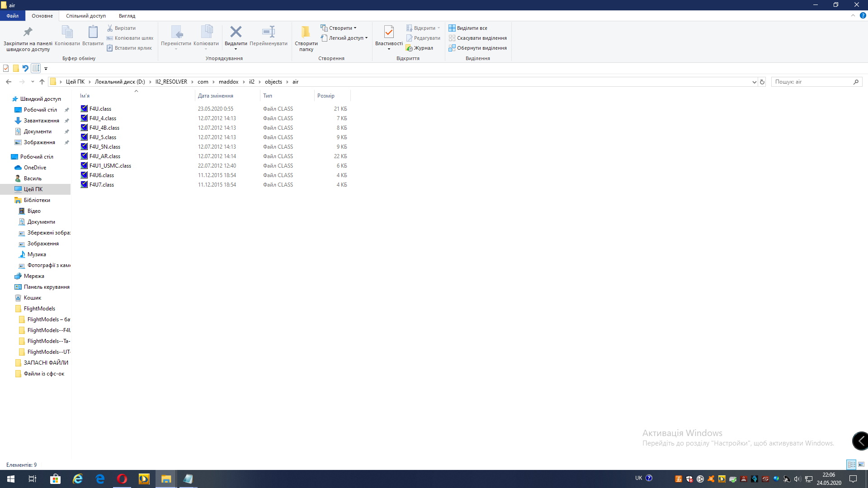Screen dimensions: 868x488
Task: Click the Rename (Перейменувати) icon
Action: (268, 32)
